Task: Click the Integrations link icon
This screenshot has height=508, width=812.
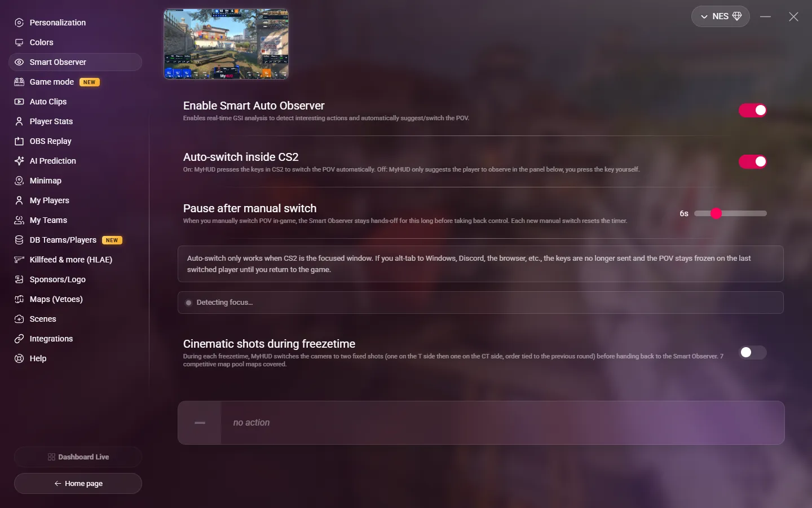Action: click(x=19, y=339)
